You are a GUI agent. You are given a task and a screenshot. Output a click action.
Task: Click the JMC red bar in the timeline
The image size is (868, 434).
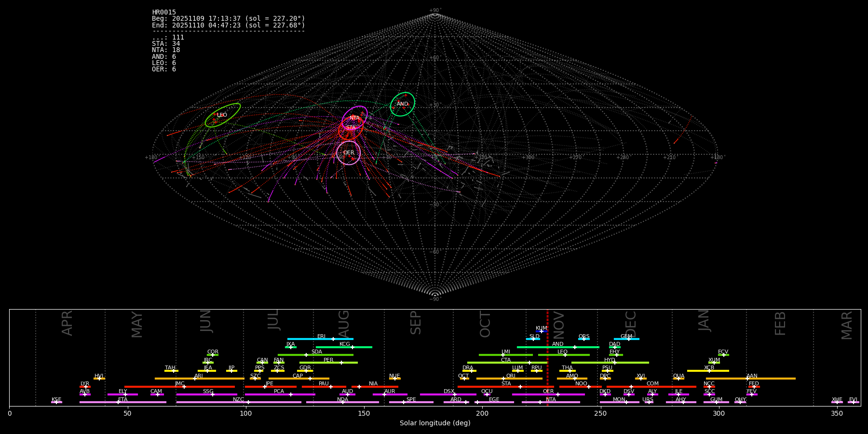click(180, 387)
